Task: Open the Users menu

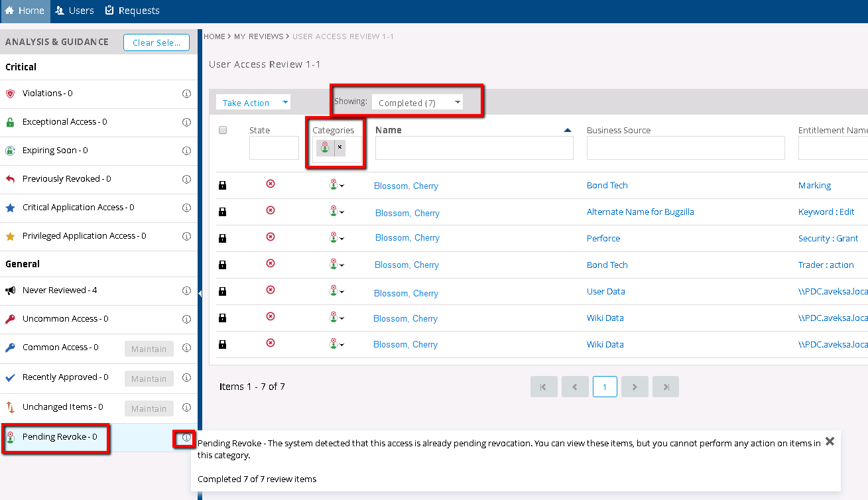Action: click(75, 11)
